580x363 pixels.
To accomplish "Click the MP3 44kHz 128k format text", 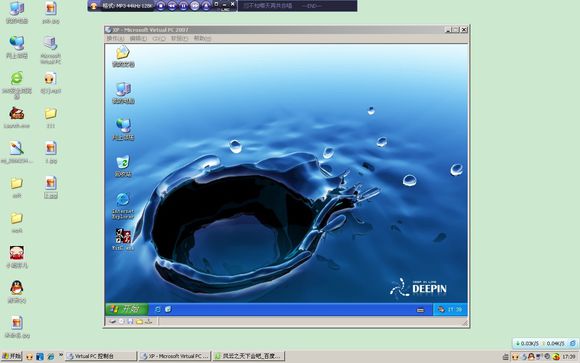I will click(128, 6).
